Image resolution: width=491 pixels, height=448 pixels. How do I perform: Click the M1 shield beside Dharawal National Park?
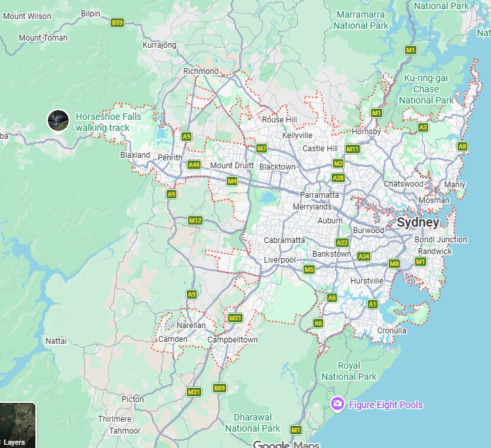(296, 430)
